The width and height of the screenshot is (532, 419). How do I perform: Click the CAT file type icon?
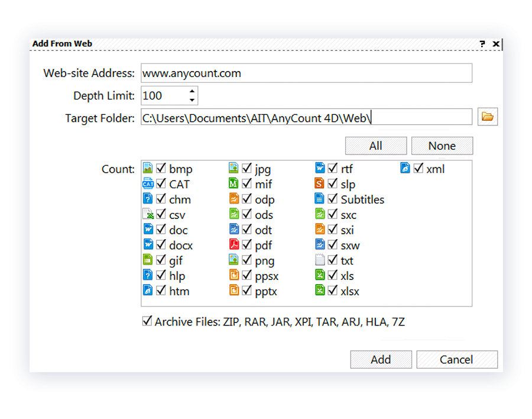coord(148,184)
